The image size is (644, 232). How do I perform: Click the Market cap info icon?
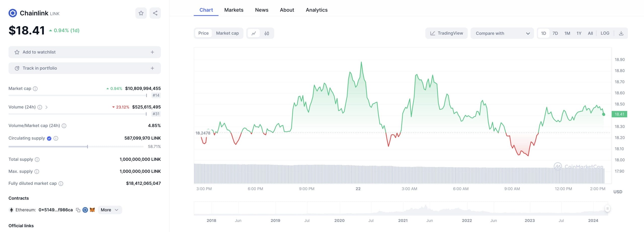pyautogui.click(x=35, y=88)
